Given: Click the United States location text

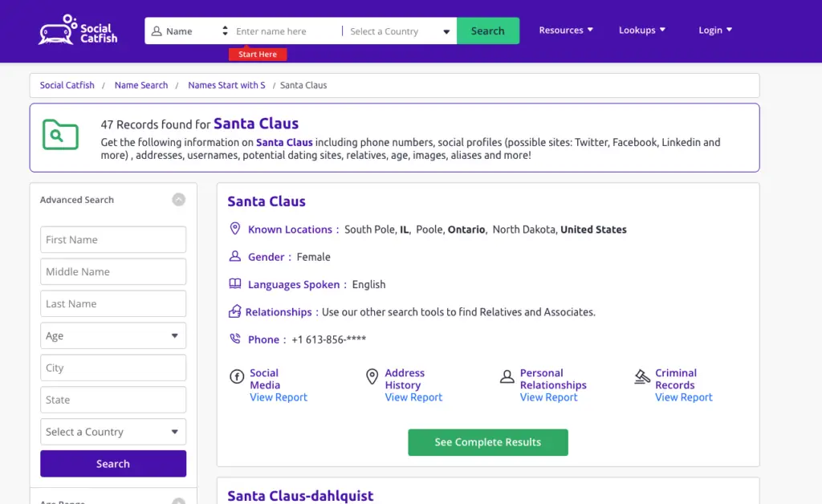Looking at the screenshot, I should [593, 230].
